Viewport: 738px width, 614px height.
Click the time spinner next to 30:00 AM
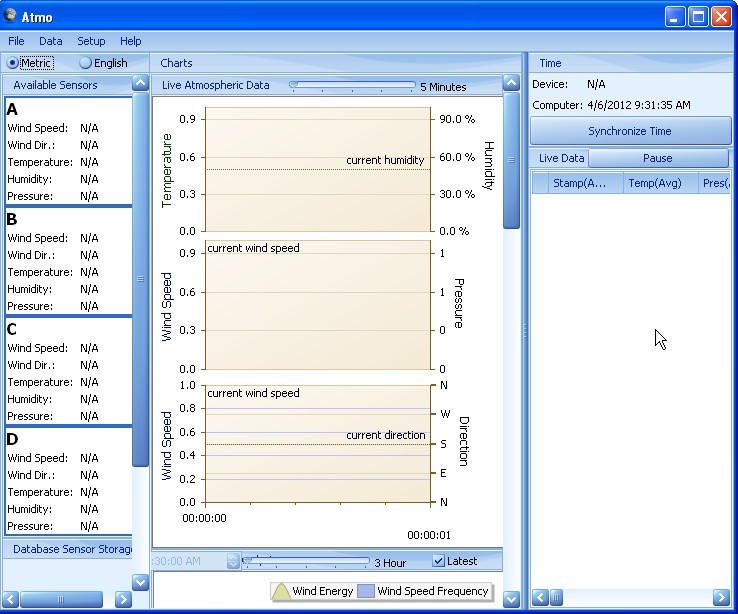(233, 561)
